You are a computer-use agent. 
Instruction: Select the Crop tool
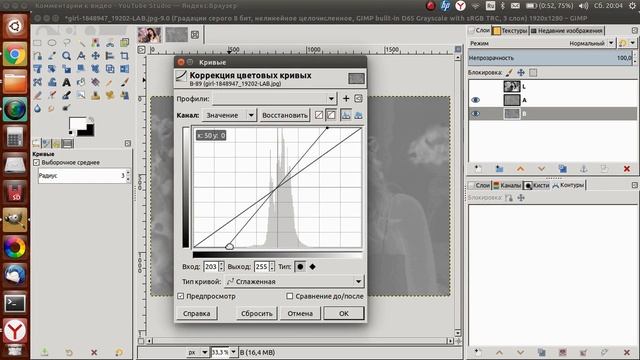124,56
